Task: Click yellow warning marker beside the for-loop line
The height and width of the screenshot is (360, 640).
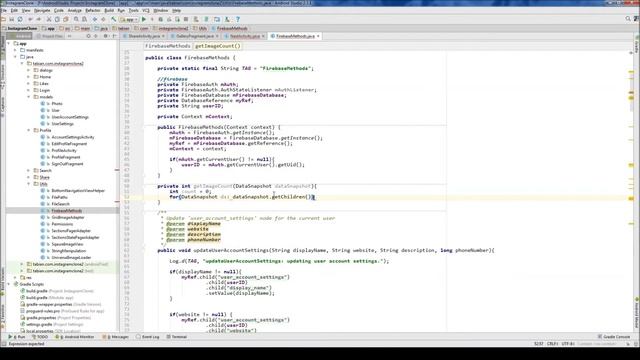Action: point(631,198)
